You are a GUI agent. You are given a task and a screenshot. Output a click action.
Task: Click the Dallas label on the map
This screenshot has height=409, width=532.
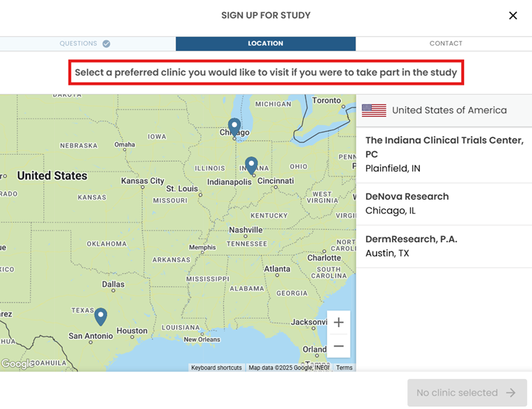pyautogui.click(x=113, y=284)
